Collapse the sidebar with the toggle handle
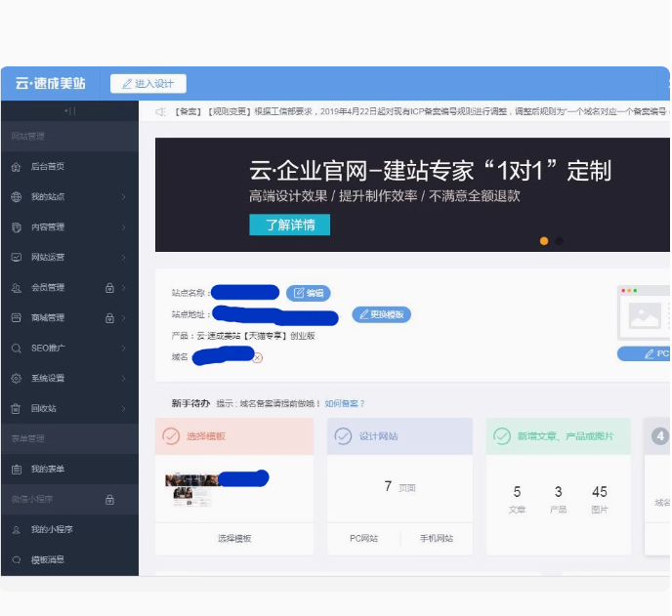The image size is (672, 616). tap(70, 111)
